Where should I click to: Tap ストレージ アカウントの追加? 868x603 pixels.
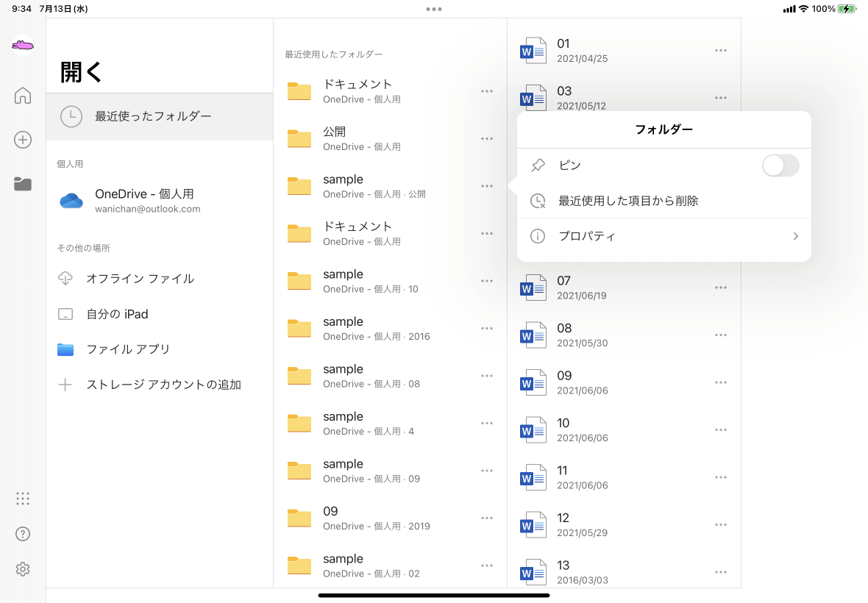coord(163,385)
